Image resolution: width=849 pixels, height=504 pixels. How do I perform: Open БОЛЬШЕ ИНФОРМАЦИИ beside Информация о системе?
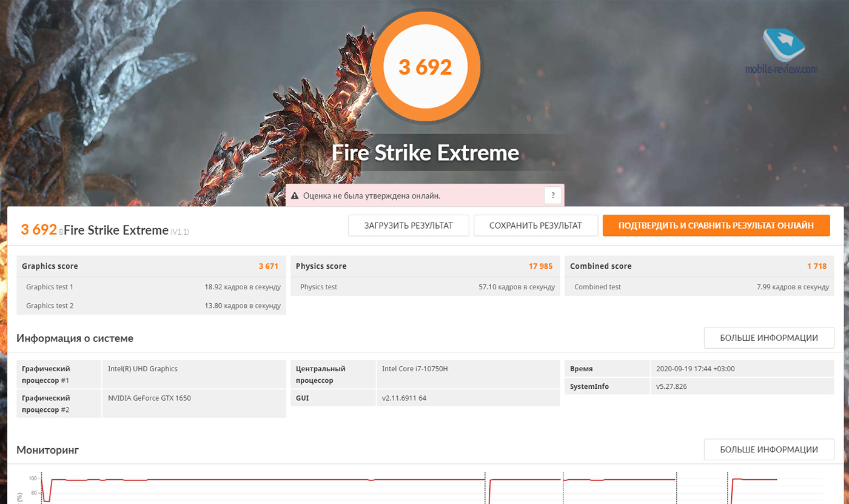point(769,338)
